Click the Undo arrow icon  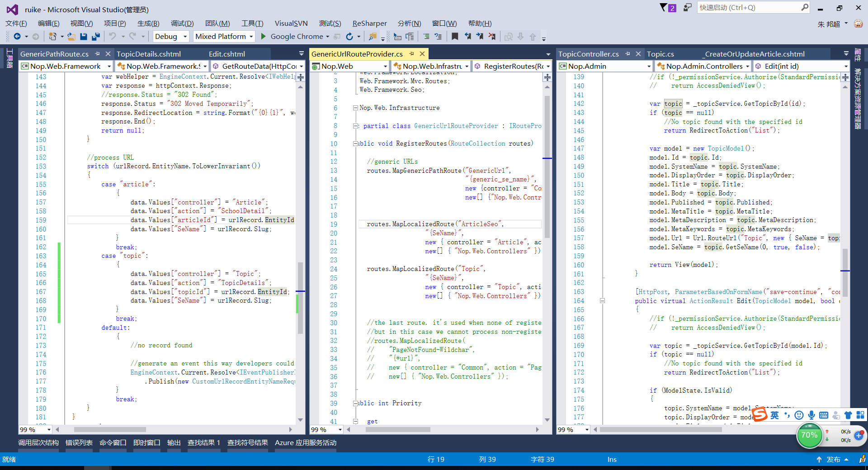pyautogui.click(x=113, y=37)
